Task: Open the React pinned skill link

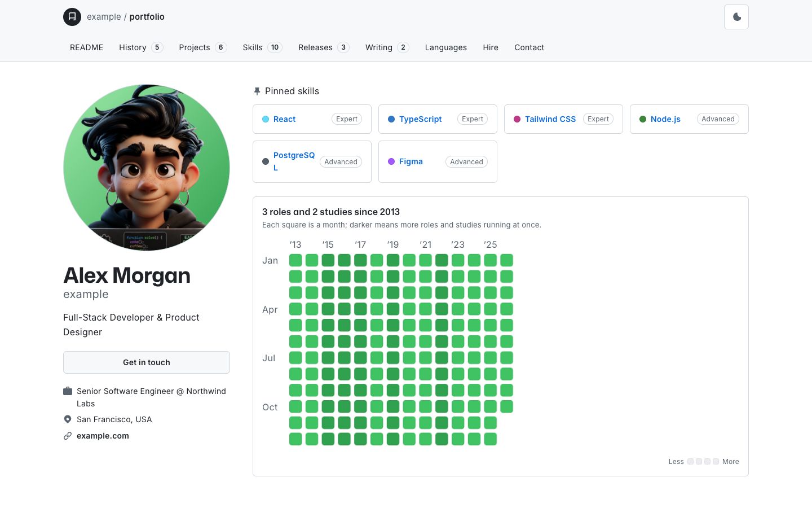Action: [284, 119]
